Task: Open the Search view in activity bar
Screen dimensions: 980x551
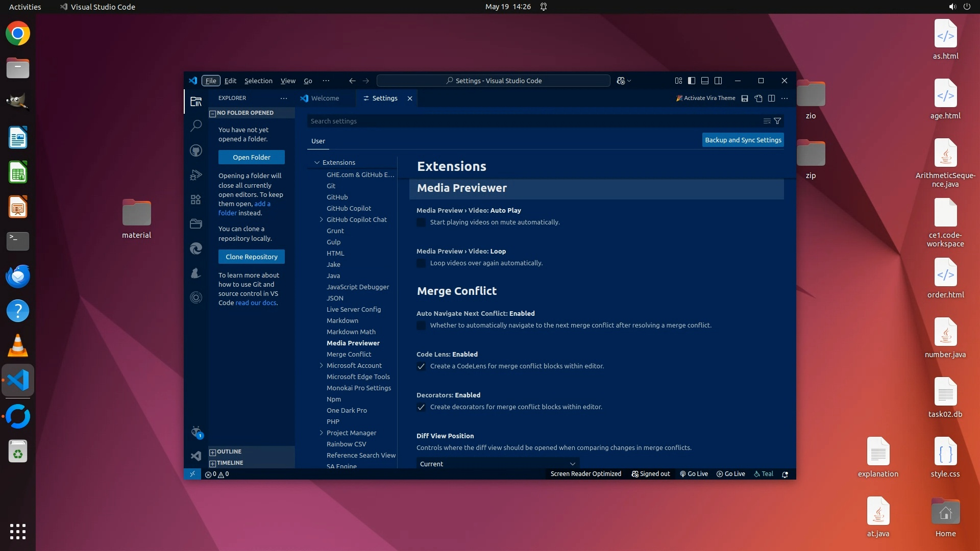Action: tap(196, 126)
